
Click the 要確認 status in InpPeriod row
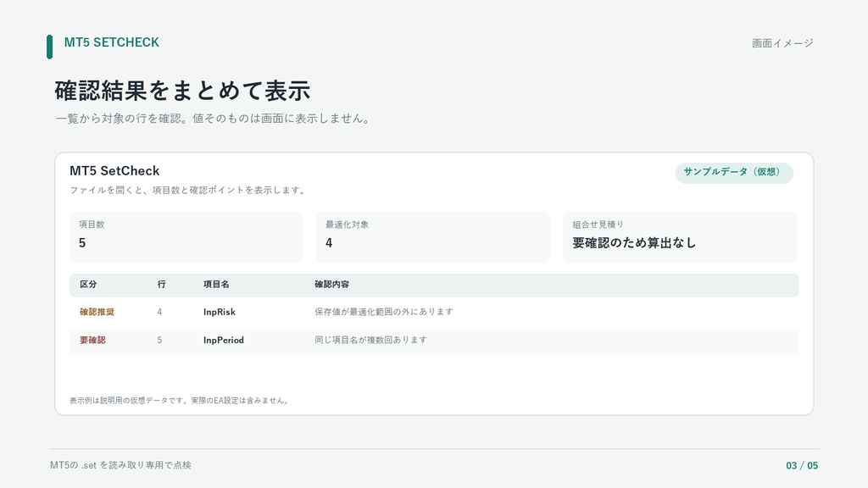[x=92, y=341]
